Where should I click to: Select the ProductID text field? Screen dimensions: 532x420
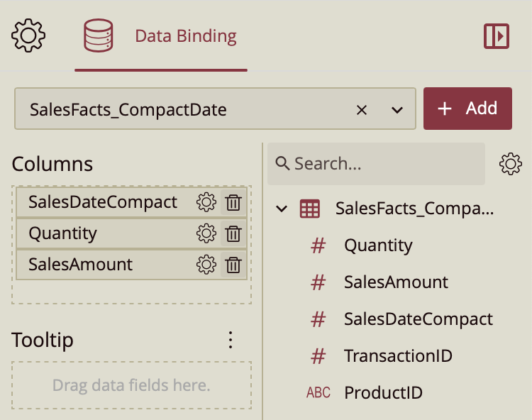(383, 392)
